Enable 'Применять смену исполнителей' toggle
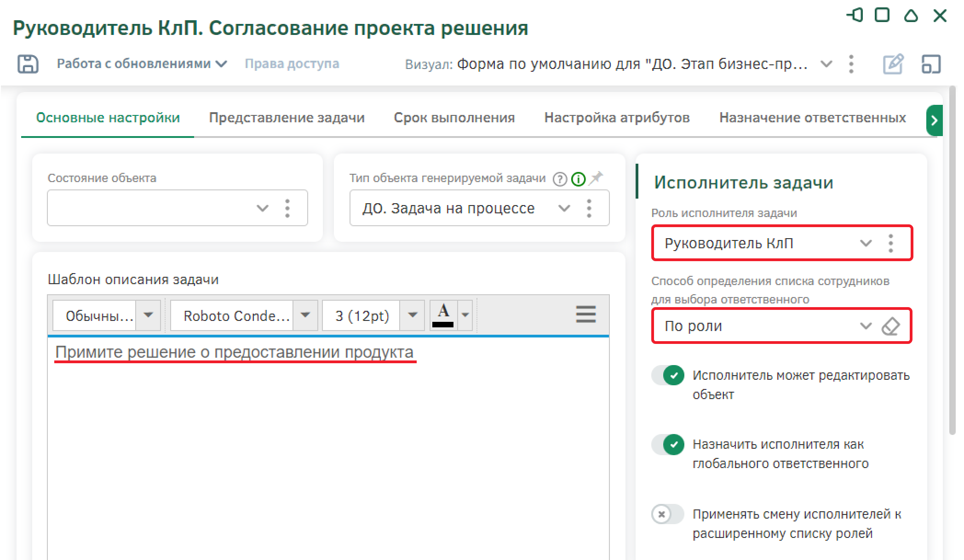Viewport: 964px width, 560px height. (x=668, y=514)
